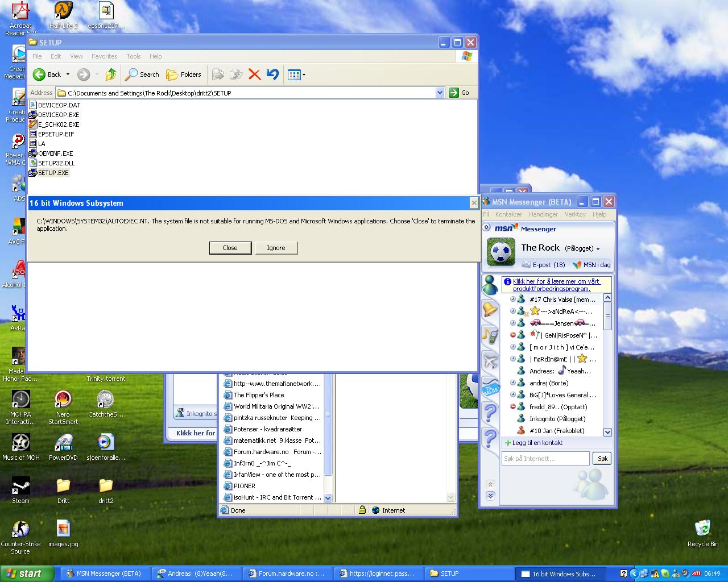Open the PIONER favorite in browser window
Screen dimensions: 728x582
[239, 486]
